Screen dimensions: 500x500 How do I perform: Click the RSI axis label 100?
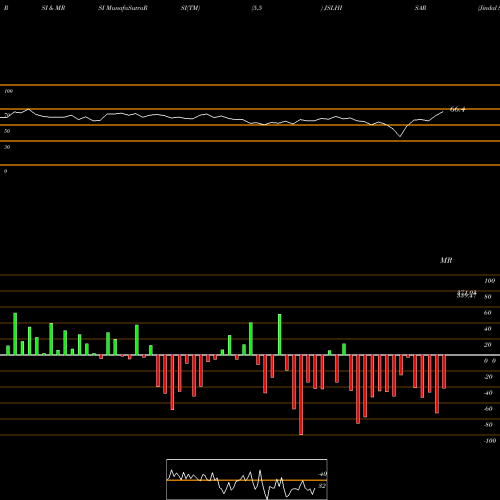coord(8,91)
